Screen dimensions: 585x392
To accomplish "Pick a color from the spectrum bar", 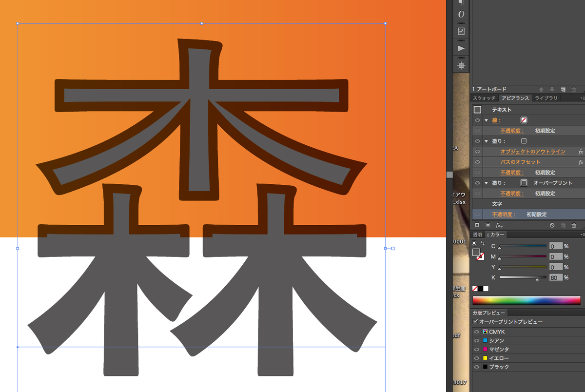I will click(526, 300).
